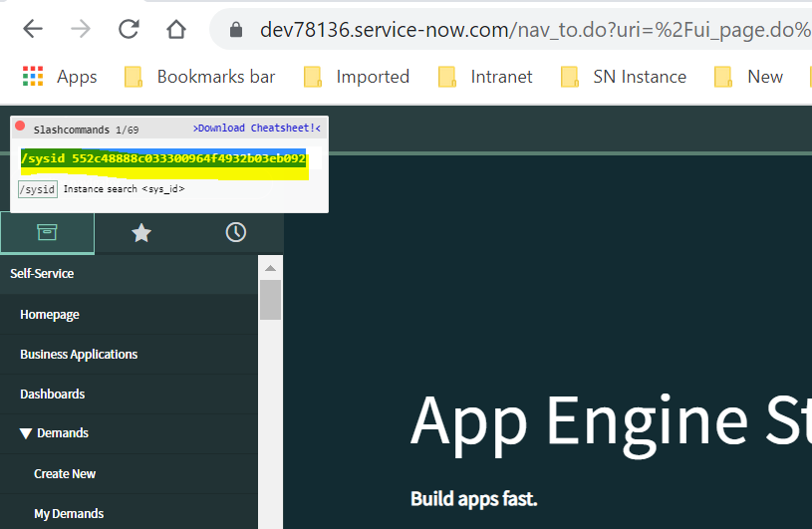Click the slash command input field
The image size is (812, 529).
(x=164, y=160)
